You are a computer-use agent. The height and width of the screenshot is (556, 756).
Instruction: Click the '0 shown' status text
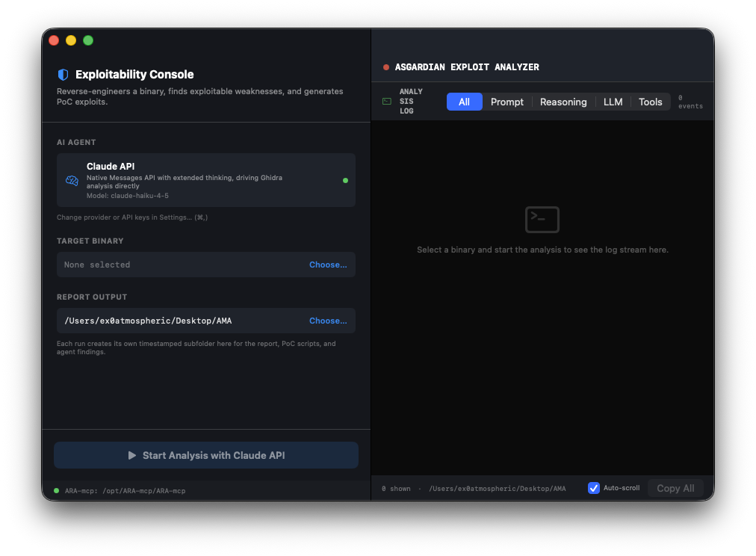pos(396,489)
